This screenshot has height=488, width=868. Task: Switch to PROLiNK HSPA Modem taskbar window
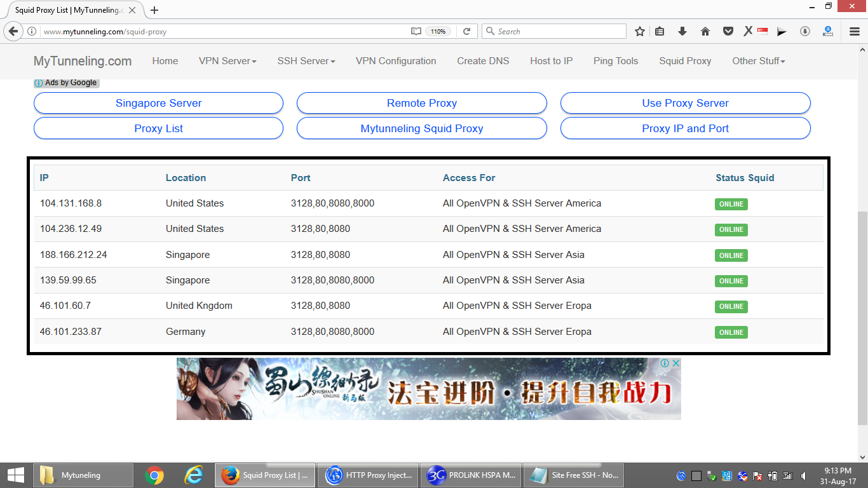470,475
